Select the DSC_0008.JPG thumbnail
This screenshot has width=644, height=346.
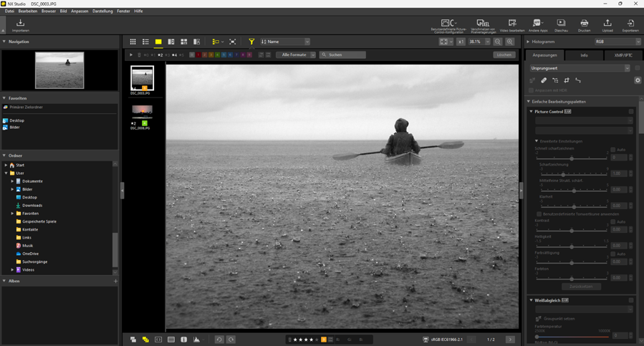142,112
